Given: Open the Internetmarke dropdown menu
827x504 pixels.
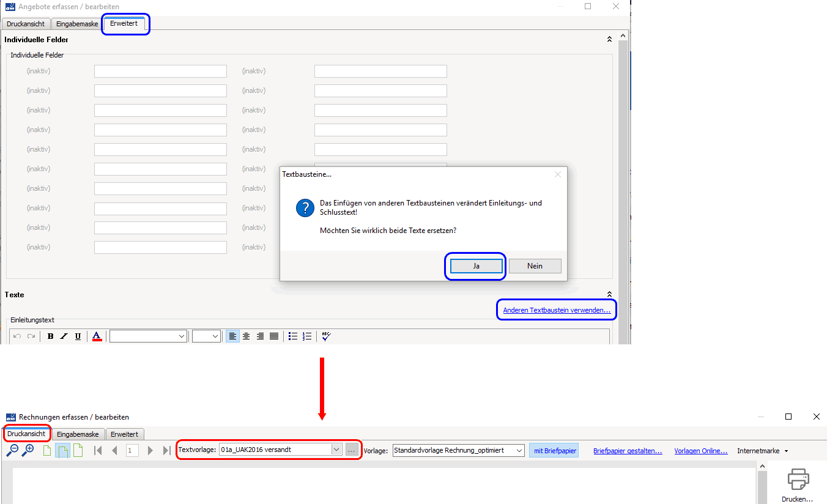Looking at the screenshot, I should 762,451.
